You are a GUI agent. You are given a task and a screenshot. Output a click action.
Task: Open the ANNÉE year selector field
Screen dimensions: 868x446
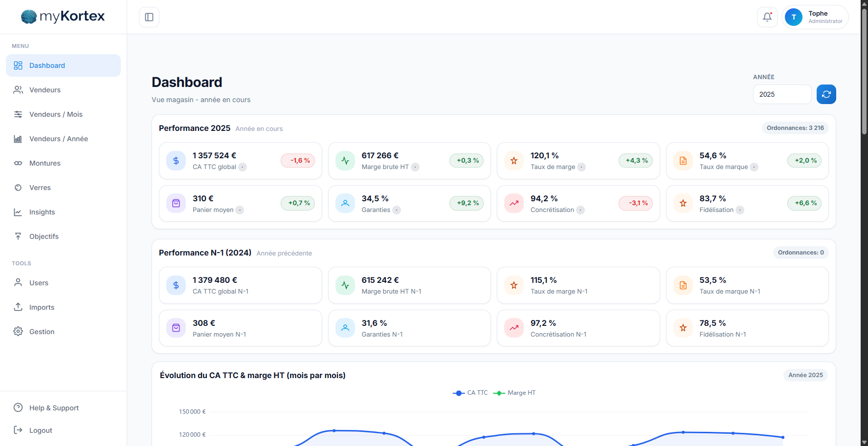tap(781, 94)
